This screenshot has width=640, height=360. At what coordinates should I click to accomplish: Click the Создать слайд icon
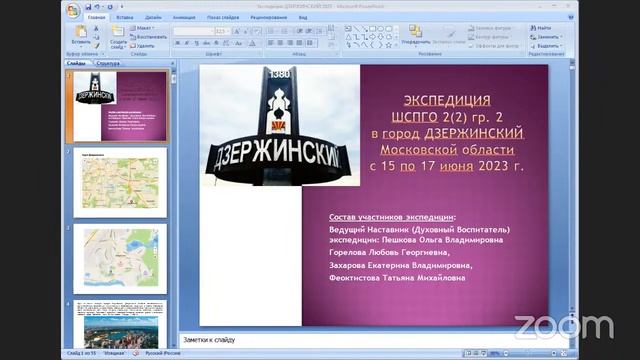point(118,32)
